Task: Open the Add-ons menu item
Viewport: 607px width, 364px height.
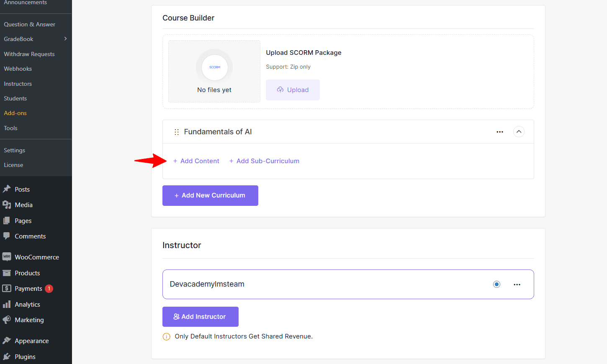Action: coord(15,113)
